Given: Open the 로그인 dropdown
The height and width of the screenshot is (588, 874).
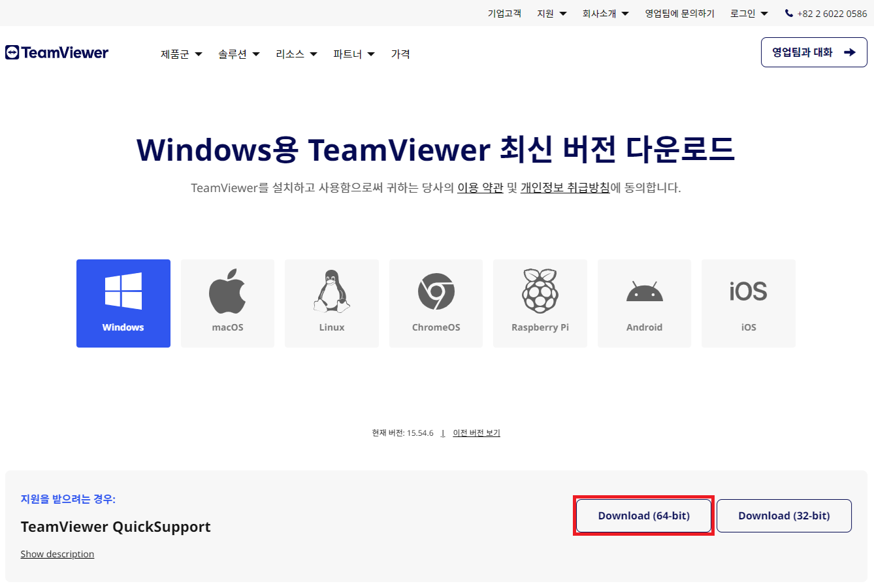Looking at the screenshot, I should [749, 13].
